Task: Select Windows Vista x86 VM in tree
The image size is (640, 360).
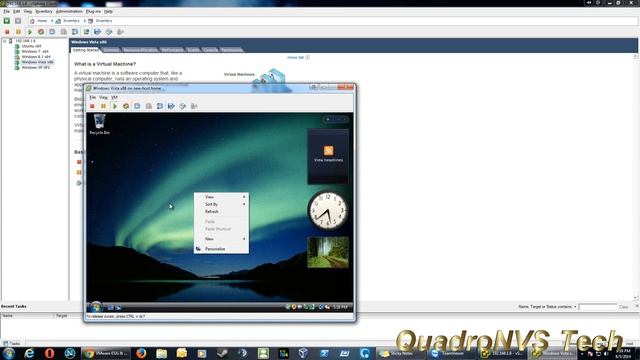Action: click(x=37, y=62)
